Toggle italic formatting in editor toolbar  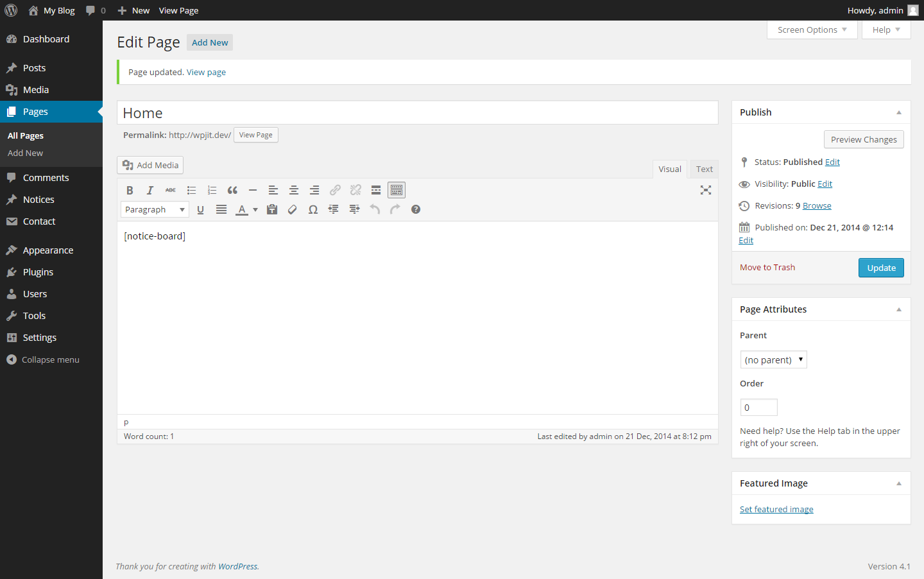point(150,190)
